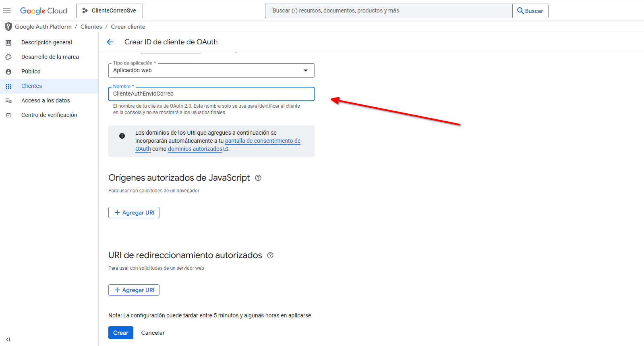Open help for URI de redireccionamiento autorizados
Screen dimensions: 644x346
pyautogui.click(x=270, y=255)
